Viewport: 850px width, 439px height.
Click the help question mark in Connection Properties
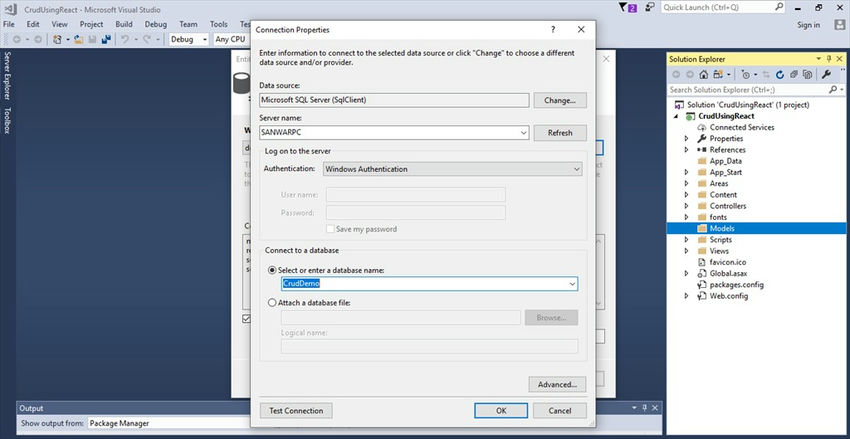click(x=553, y=30)
